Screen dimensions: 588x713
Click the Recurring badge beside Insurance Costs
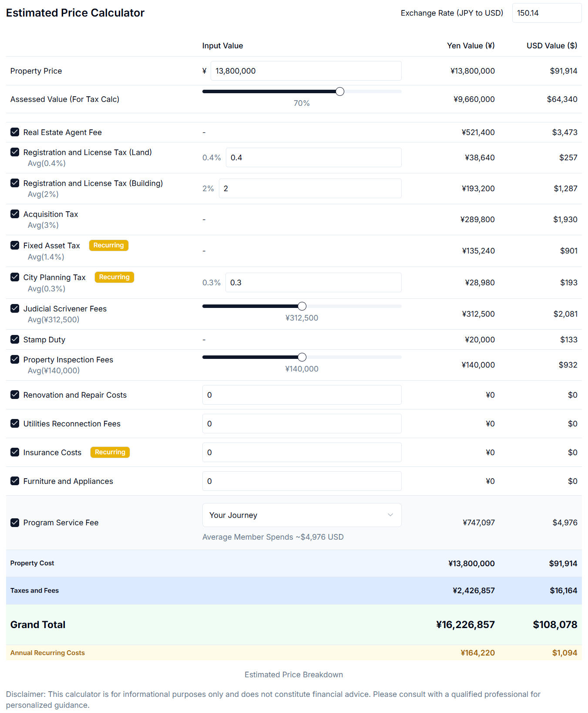pyautogui.click(x=110, y=452)
